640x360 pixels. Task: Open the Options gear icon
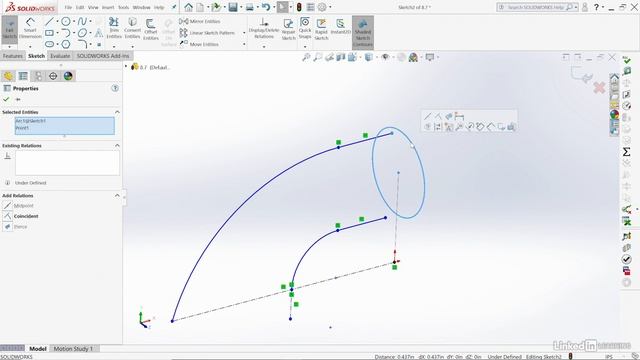click(x=322, y=7)
